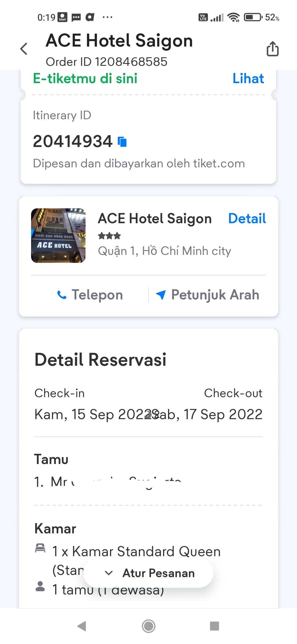This screenshot has width=297, height=644.
Task: Open the ACE Hotel photo thumbnail
Action: pos(58,236)
